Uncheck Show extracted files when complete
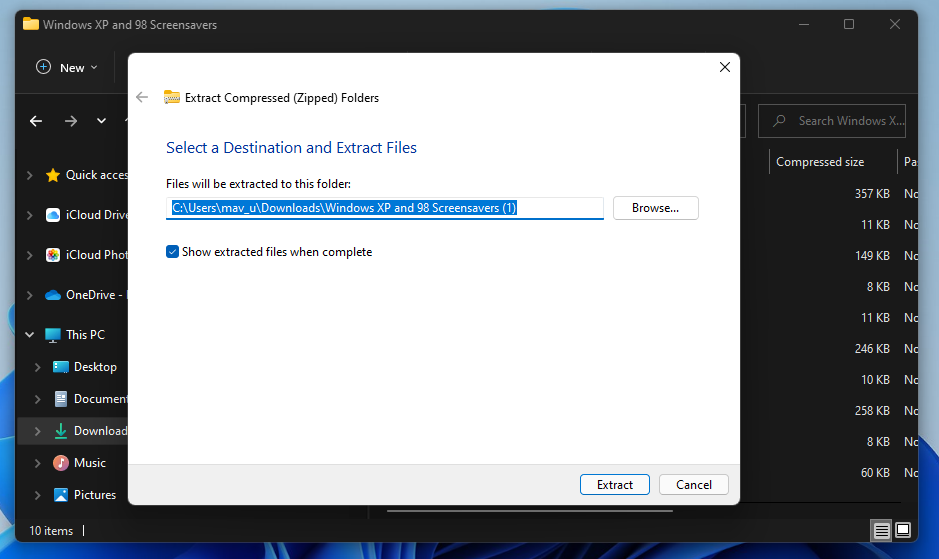 click(x=172, y=252)
